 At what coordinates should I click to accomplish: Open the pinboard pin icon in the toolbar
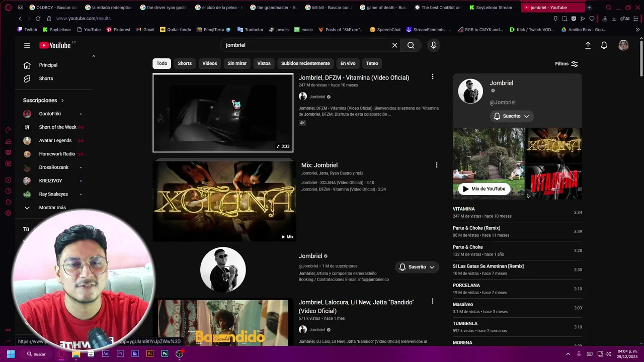pos(555,19)
